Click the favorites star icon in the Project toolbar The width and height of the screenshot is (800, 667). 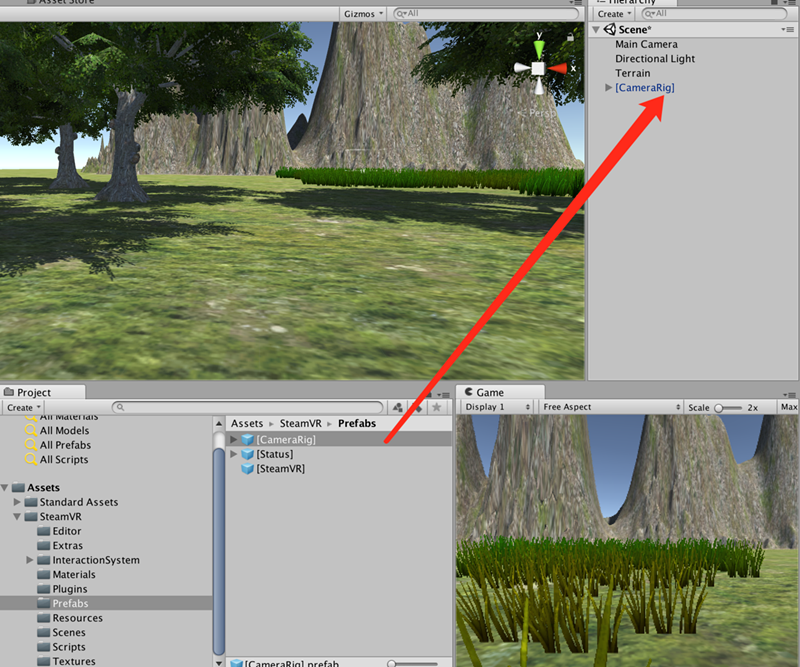click(x=436, y=408)
